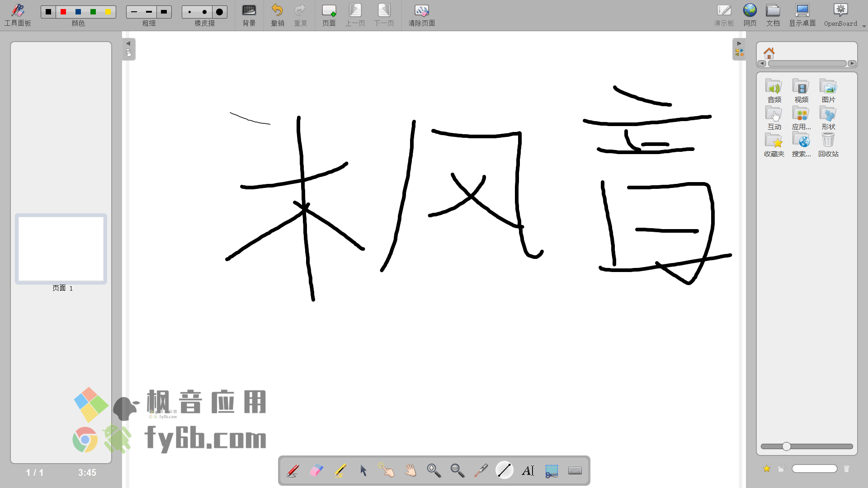Open the 搜索 web search folder
The height and width of the screenshot is (488, 868).
pyautogui.click(x=801, y=145)
